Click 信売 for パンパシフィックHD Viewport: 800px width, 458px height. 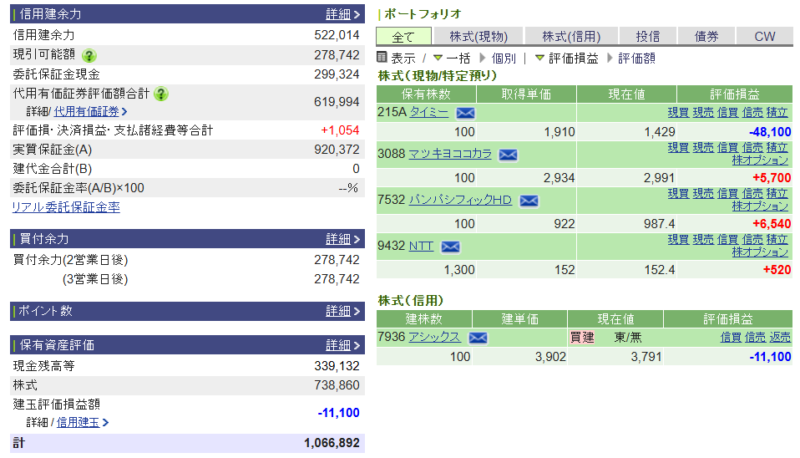click(752, 194)
